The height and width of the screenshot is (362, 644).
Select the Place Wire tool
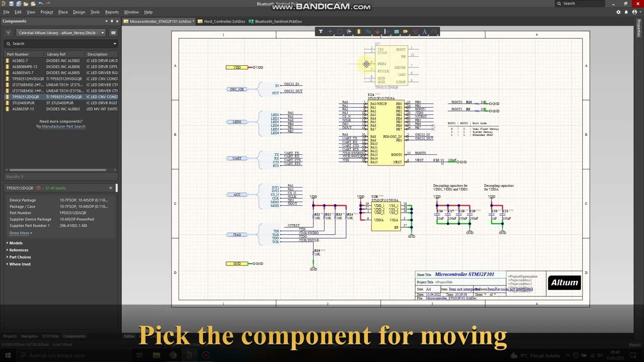368,32
